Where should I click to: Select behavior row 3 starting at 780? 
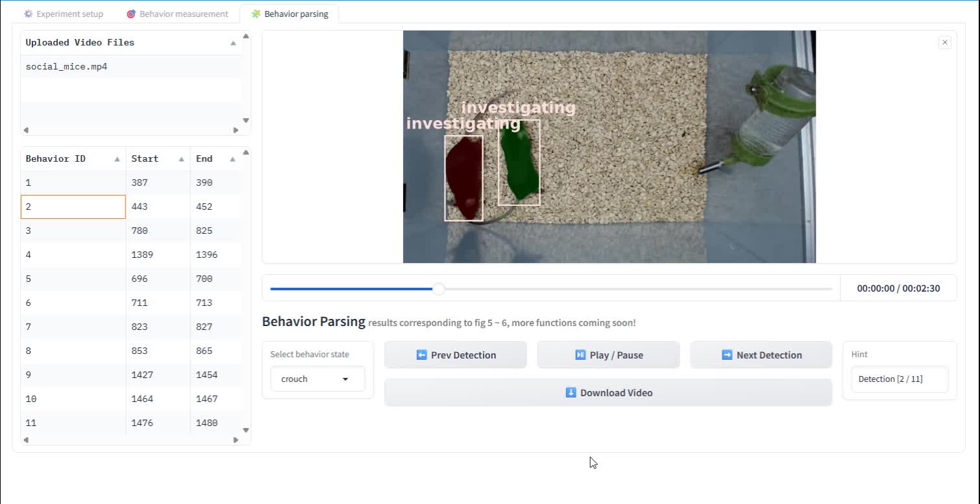[x=130, y=231]
